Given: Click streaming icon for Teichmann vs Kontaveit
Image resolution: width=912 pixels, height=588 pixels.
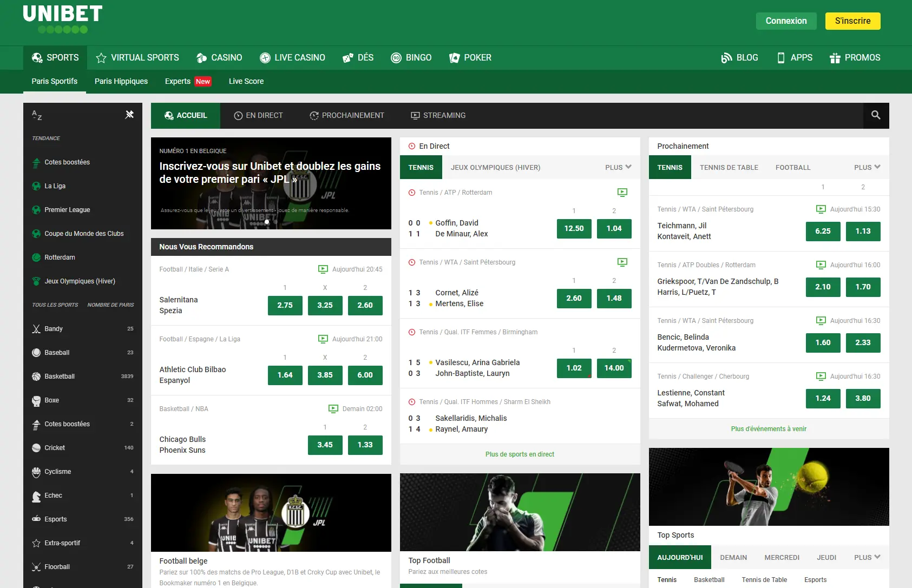Looking at the screenshot, I should click(x=821, y=209).
